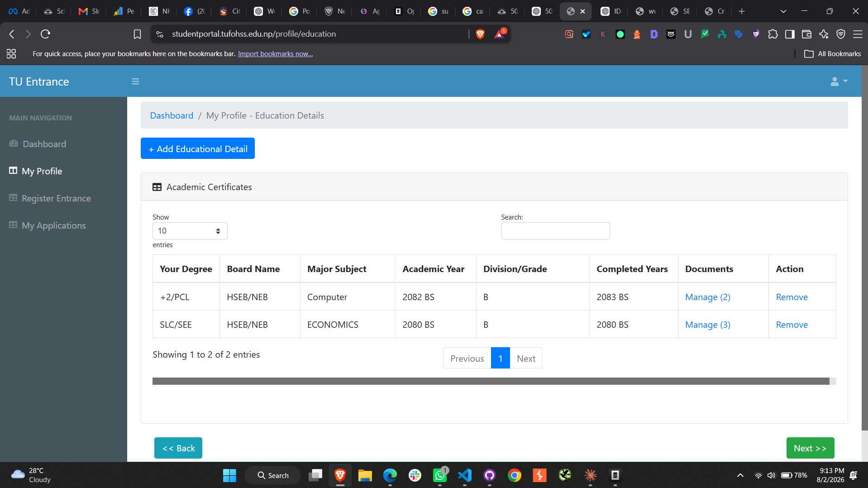This screenshot has width=868, height=488.
Task: Open the Brave Wallet icon
Action: pyautogui.click(x=806, y=34)
